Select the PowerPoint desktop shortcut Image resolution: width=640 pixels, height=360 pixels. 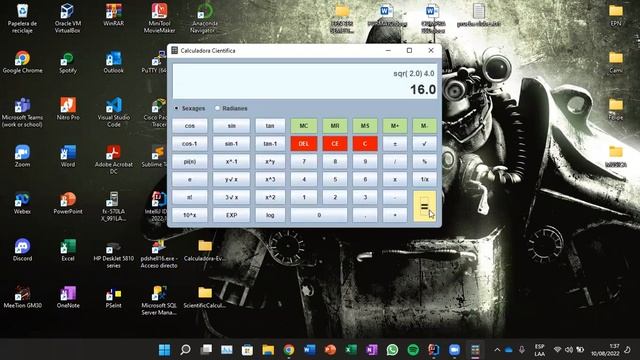coord(68,203)
